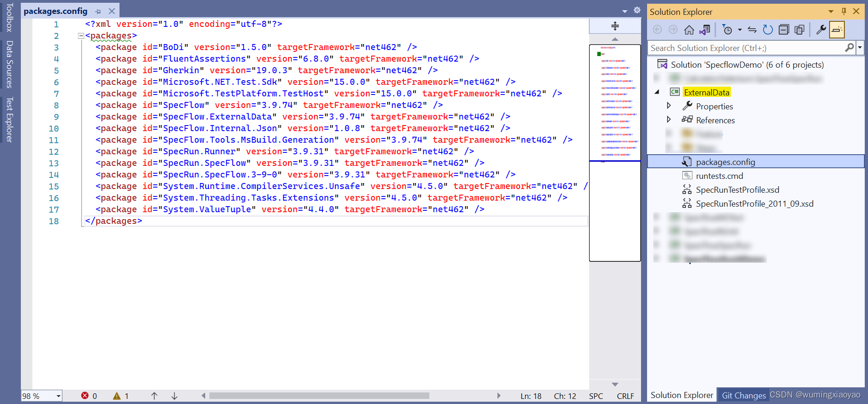Viewport: 868px width, 404px height.
Task: Expand the Properties node under ExternalData
Action: [x=668, y=106]
